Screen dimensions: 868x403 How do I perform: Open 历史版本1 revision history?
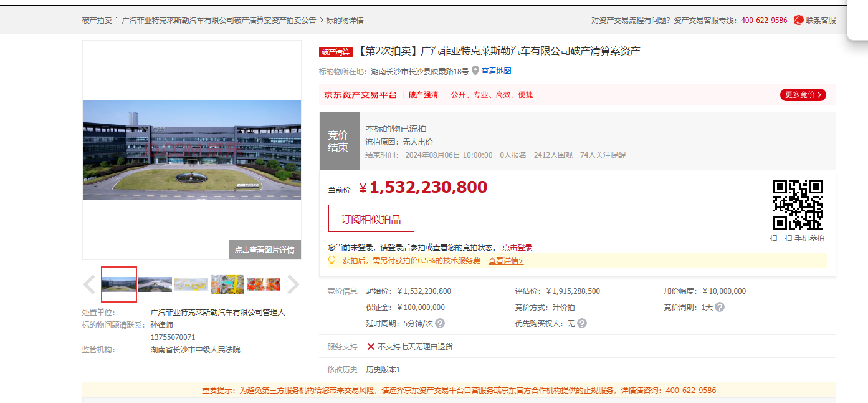[383, 370]
